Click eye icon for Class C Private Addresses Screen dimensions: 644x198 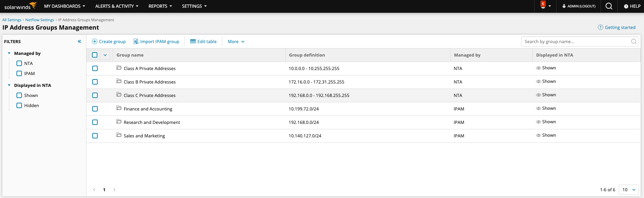(539, 95)
